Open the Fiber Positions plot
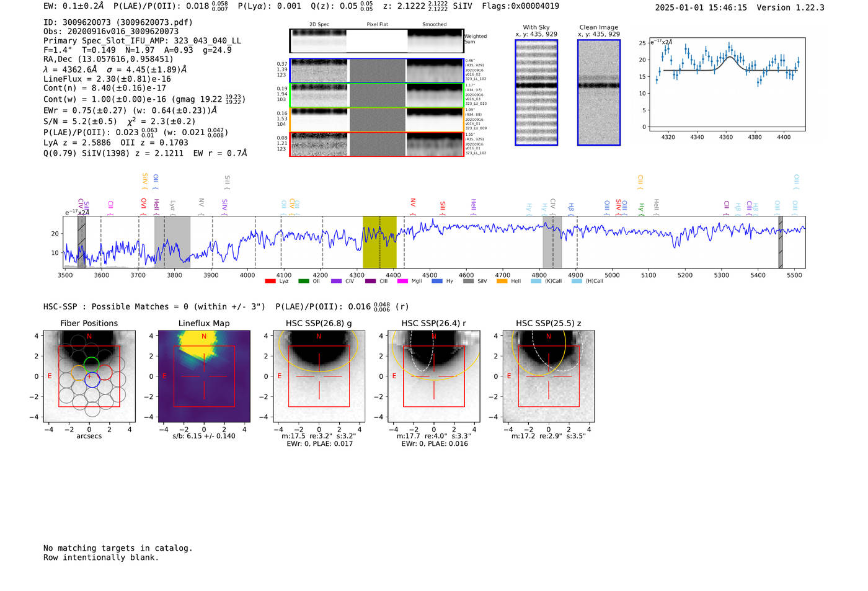 [x=89, y=376]
